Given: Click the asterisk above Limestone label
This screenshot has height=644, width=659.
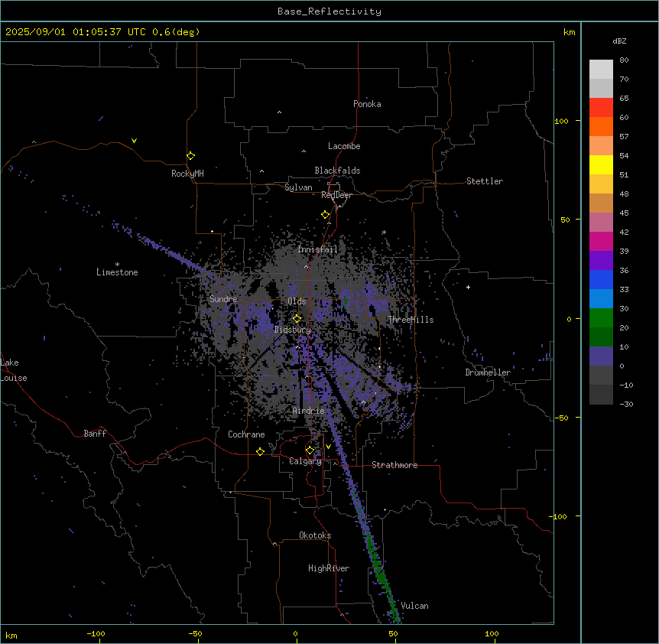Looking at the screenshot, I should coord(117,265).
